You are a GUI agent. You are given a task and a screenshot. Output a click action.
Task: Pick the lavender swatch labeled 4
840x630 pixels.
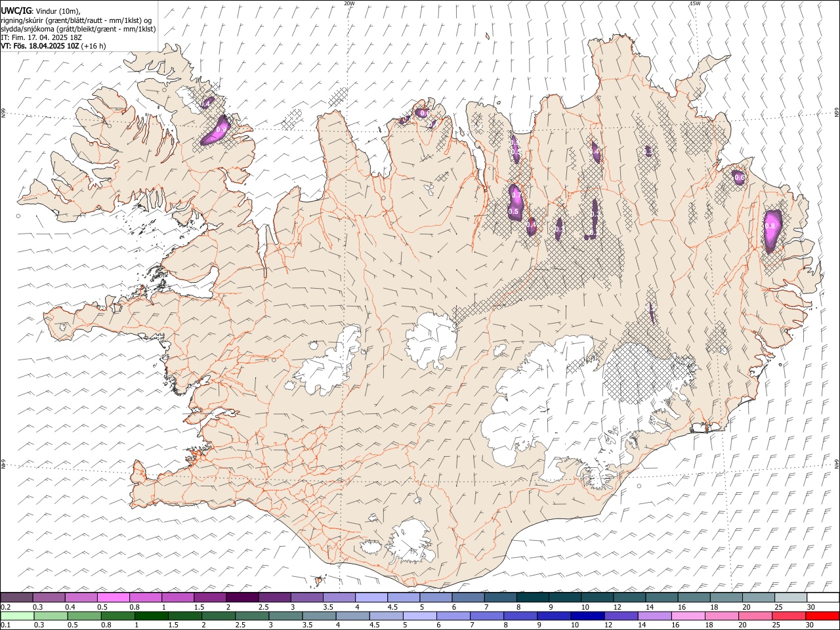click(371, 597)
